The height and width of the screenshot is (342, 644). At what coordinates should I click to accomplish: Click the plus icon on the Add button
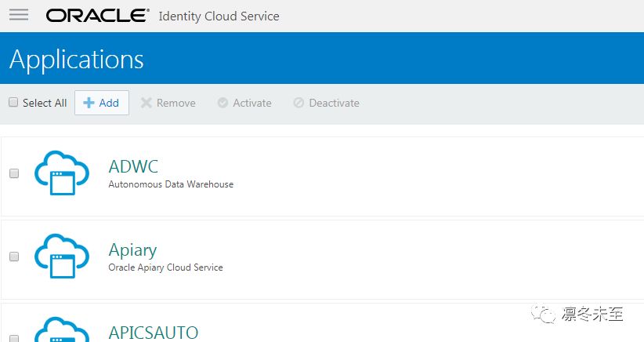tap(89, 103)
